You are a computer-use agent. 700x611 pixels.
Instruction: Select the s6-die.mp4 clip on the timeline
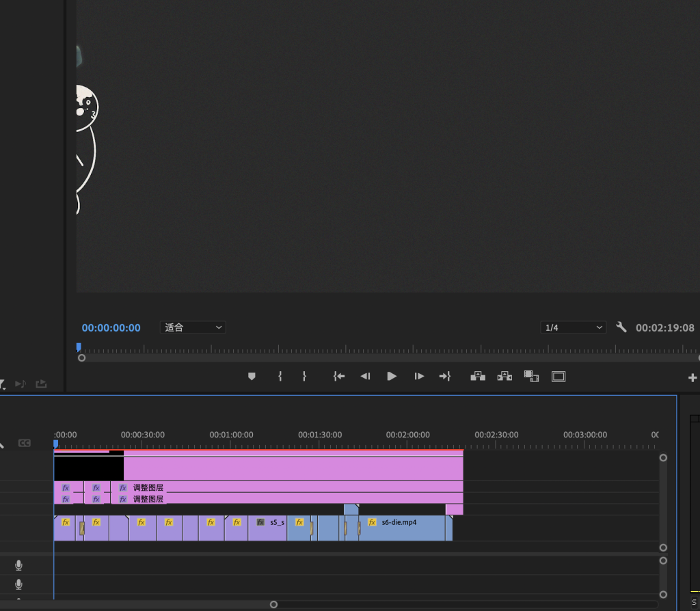(x=403, y=529)
